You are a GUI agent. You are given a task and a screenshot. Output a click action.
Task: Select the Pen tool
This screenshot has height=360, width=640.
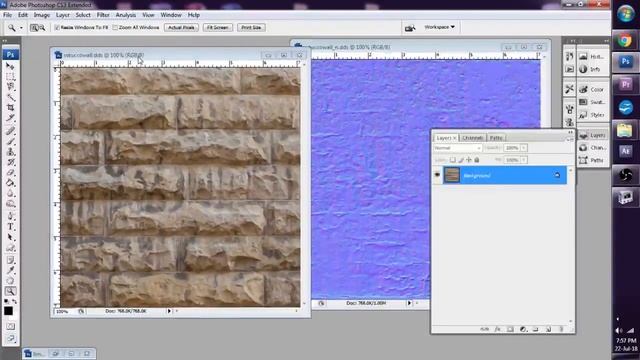point(10,217)
